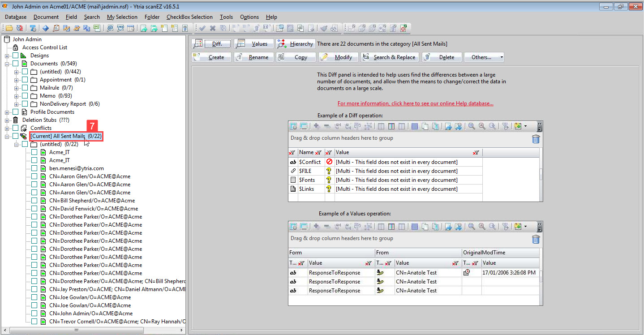Expand the Mailrule (0/7) node
This screenshot has height=335, width=644.
pyautogui.click(x=17, y=88)
